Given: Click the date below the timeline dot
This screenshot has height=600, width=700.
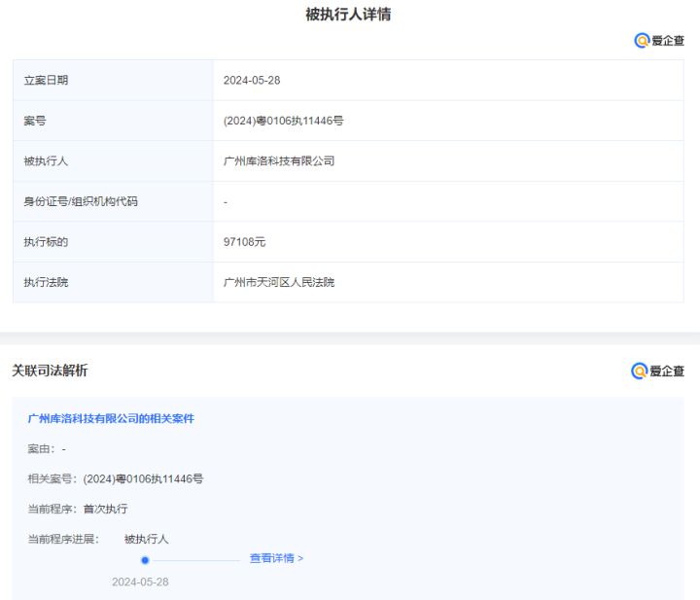Looking at the screenshot, I should tap(140, 582).
